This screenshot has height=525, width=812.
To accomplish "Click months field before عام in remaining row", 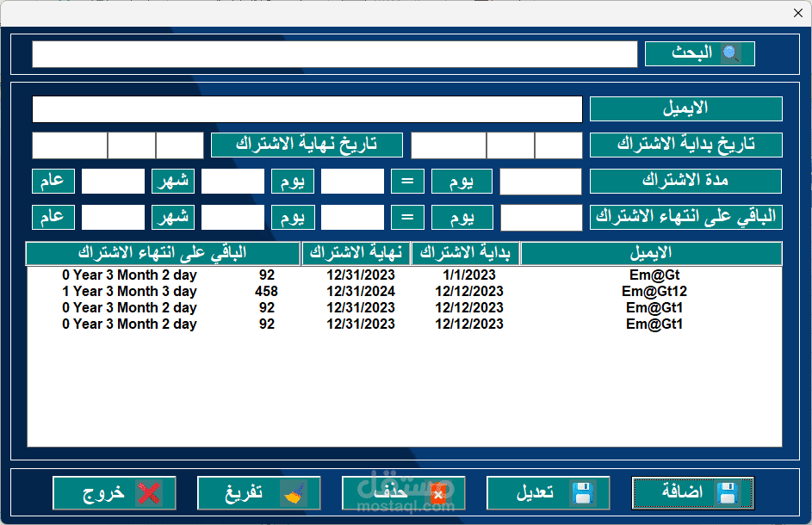I will (x=113, y=218).
